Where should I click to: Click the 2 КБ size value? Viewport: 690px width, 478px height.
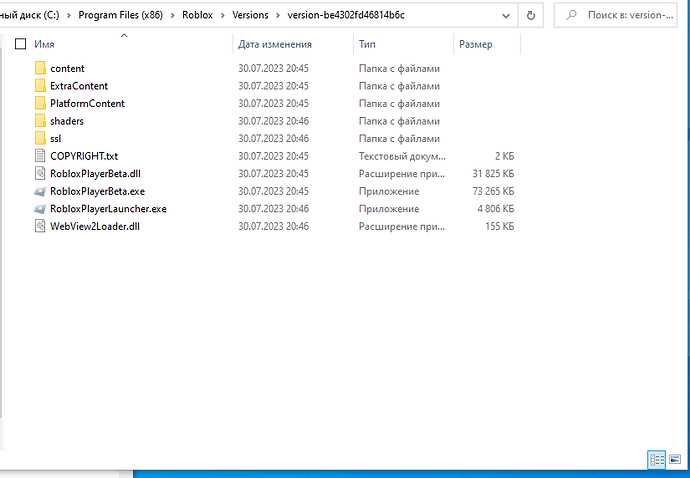click(x=504, y=156)
